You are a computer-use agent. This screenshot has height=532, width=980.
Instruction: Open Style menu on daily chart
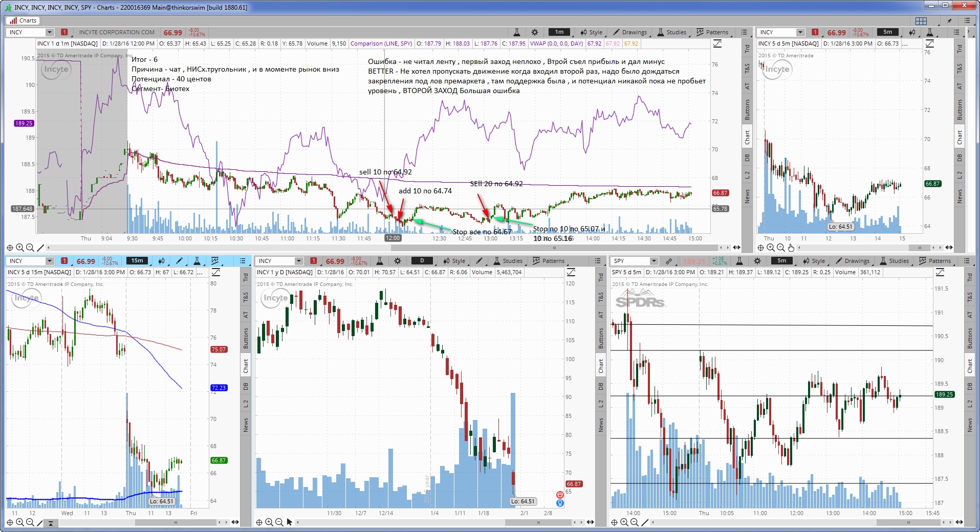(x=454, y=261)
